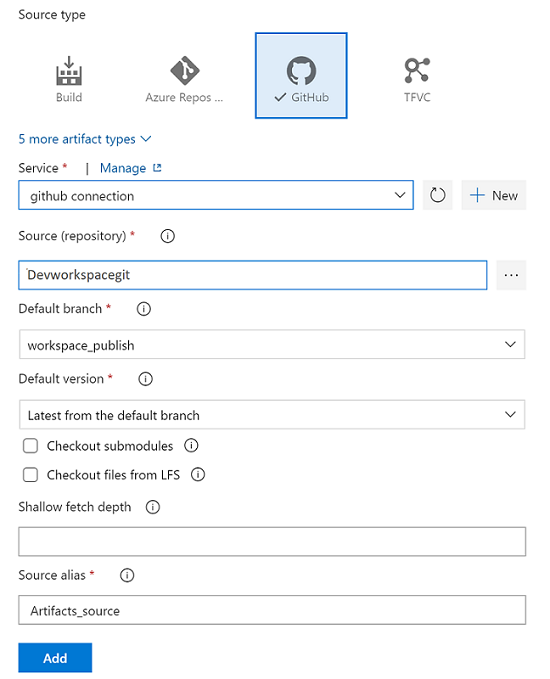This screenshot has height=679, width=550.
Task: Show info for Default version
Action: pos(146,379)
